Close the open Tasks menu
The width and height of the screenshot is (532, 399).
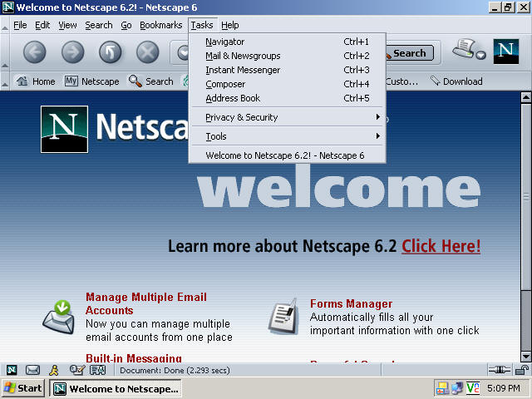click(202, 25)
